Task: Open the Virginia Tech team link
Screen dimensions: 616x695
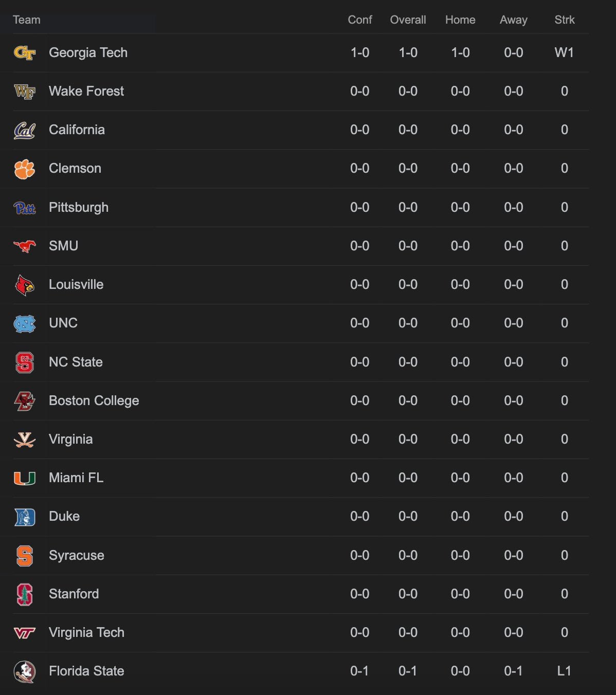Action: tap(86, 632)
